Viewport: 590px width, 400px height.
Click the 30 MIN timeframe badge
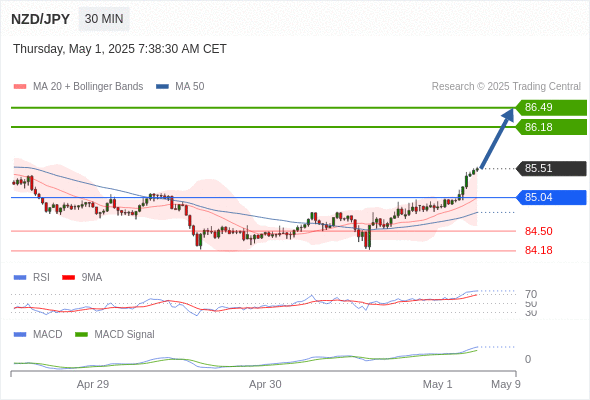coord(104,19)
